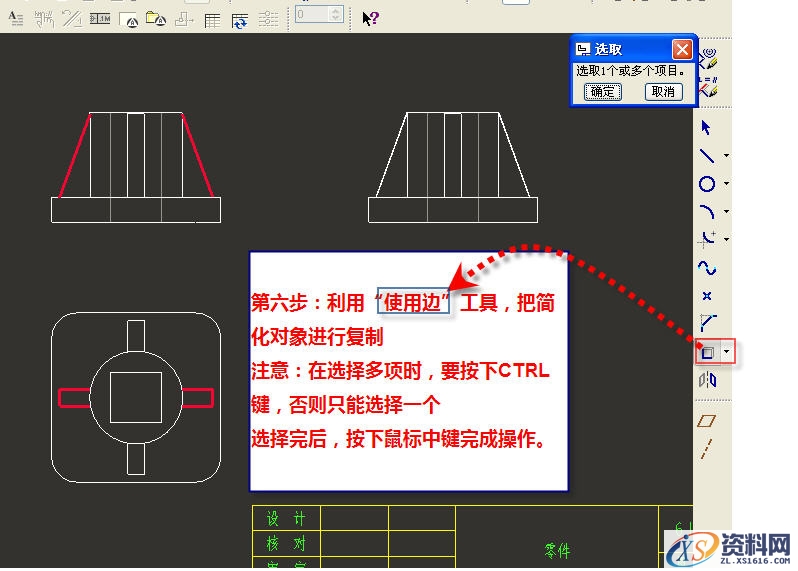798x571 pixels.
Task: Select the Use Edge tool
Action: tap(708, 352)
